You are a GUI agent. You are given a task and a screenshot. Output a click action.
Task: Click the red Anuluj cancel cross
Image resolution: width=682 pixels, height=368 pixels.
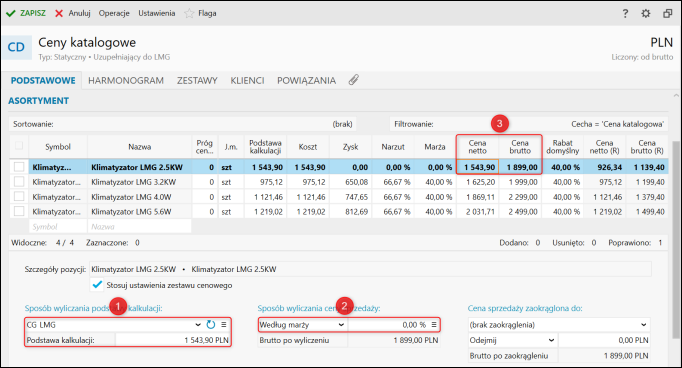pos(59,13)
